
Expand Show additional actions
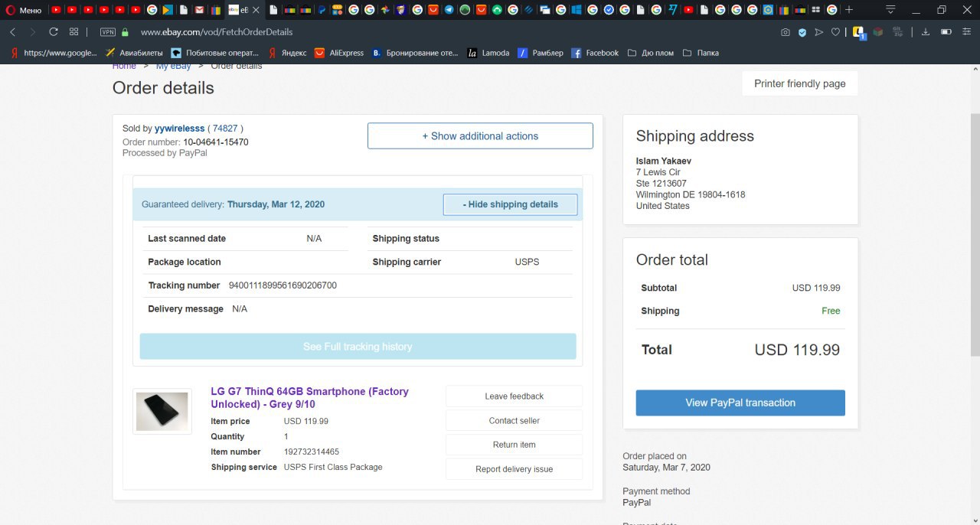point(480,135)
